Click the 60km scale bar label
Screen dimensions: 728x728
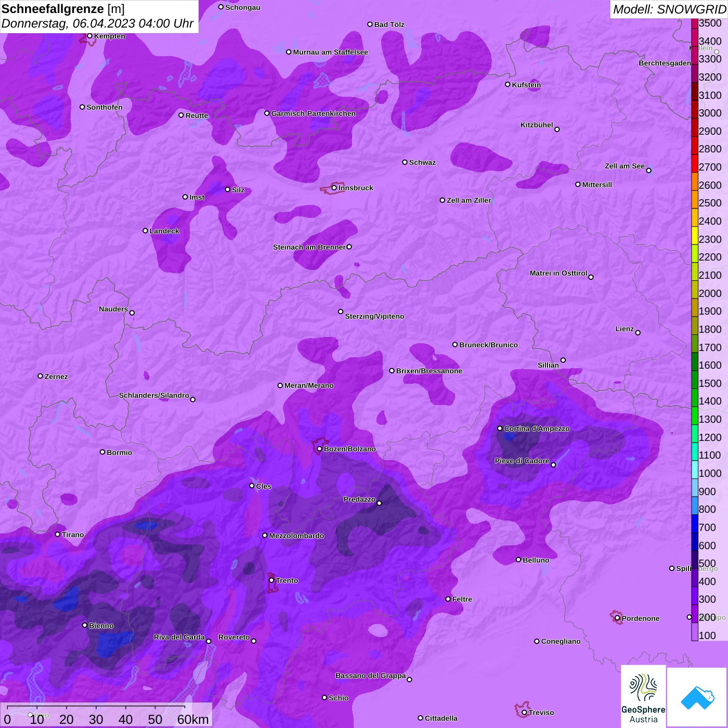tap(193, 719)
